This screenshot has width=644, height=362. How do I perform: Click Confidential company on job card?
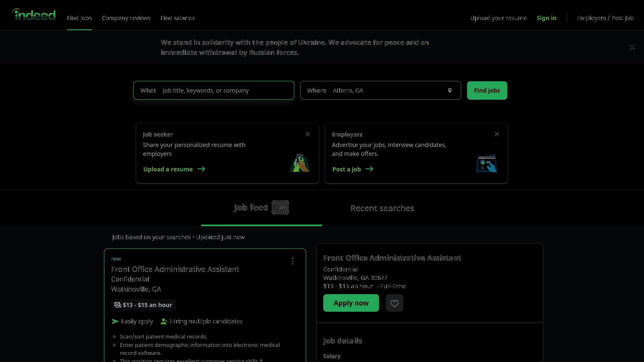pos(130,279)
